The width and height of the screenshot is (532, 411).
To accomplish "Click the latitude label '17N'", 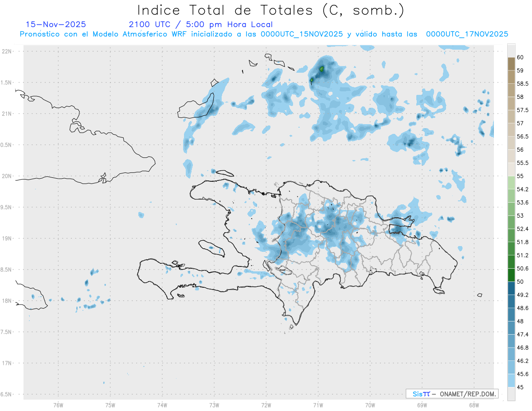I will pyautogui.click(x=8, y=364).
